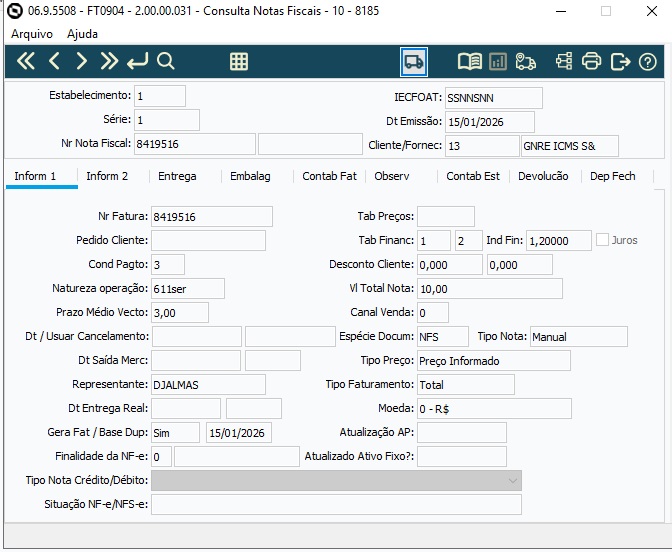Open the grid items view icon

pos(239,62)
